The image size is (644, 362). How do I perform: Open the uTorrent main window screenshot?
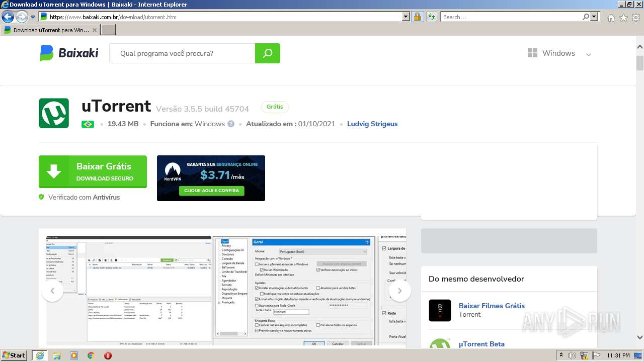(x=129, y=291)
